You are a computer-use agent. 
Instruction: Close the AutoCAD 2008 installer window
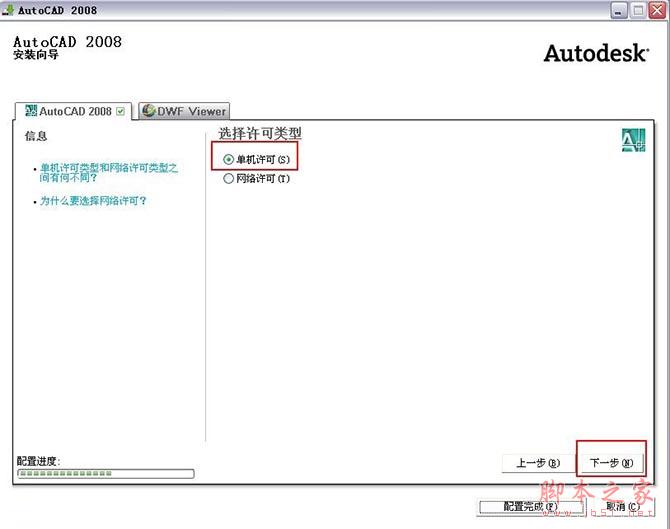pyautogui.click(x=658, y=10)
